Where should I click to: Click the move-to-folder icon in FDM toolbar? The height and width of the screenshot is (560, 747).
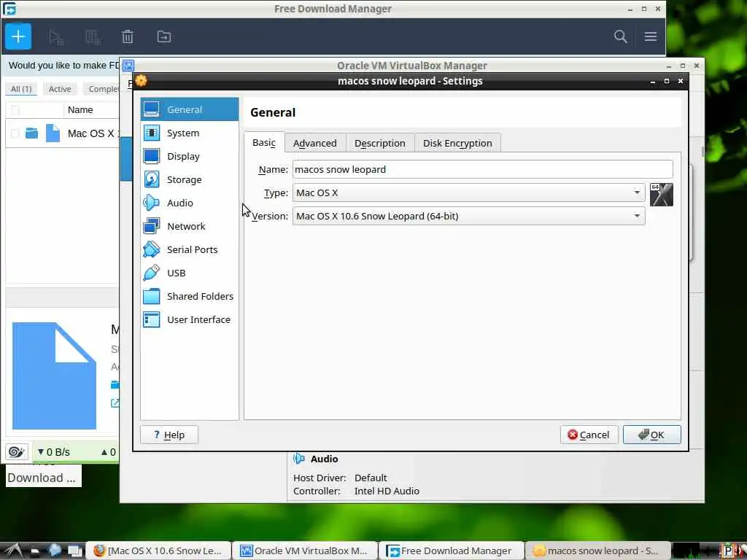[164, 36]
